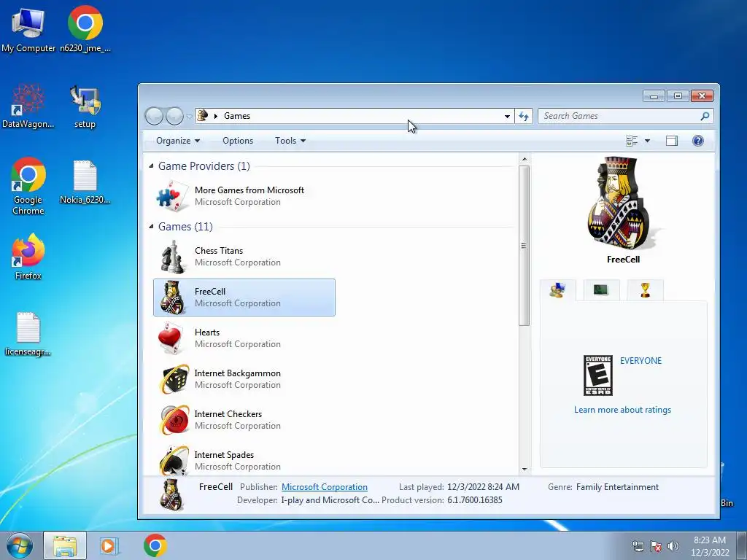747x560 pixels.
Task: Click the volume speaker tray icon
Action: (x=673, y=546)
